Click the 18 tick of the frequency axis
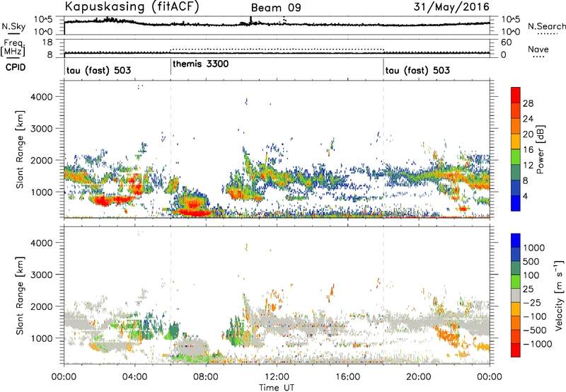The image size is (566, 392). 47,42
